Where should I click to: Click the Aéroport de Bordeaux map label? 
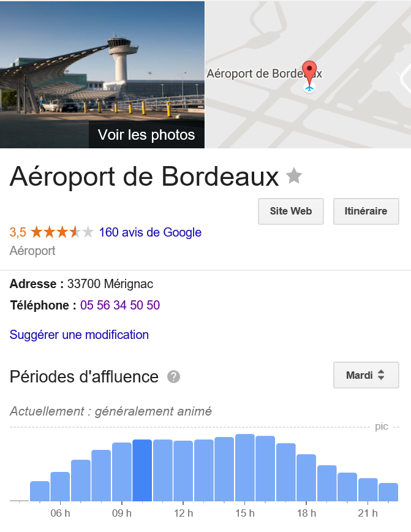[264, 74]
